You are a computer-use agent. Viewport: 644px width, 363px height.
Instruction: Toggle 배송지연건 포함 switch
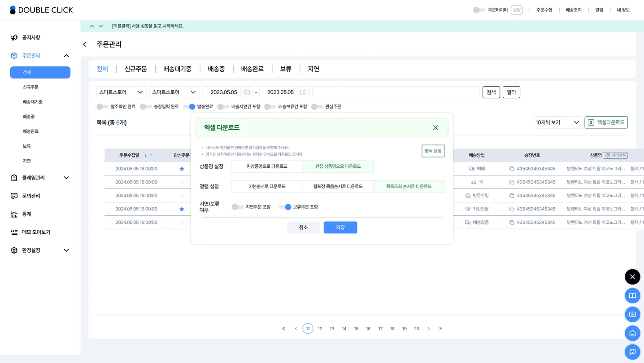223,107
